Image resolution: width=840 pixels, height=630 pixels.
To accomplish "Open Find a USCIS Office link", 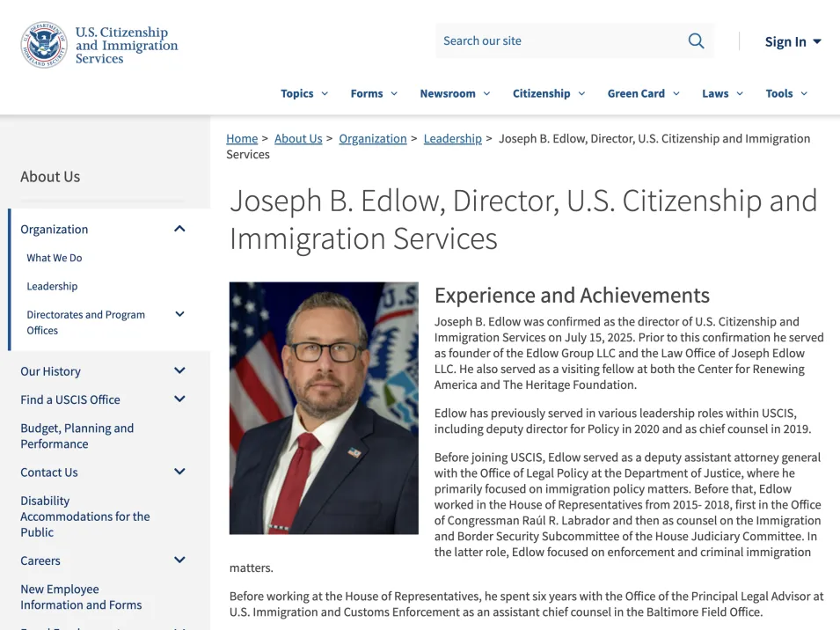I will (70, 399).
